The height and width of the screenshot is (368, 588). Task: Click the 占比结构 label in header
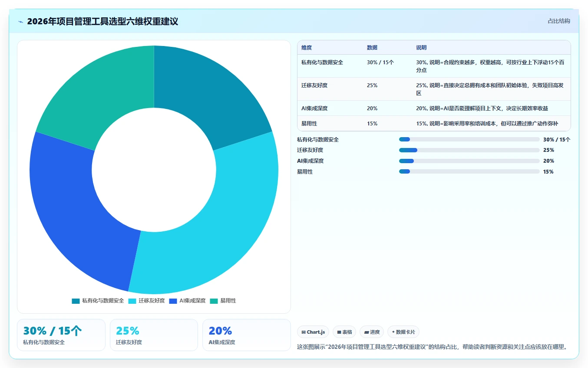click(x=559, y=21)
